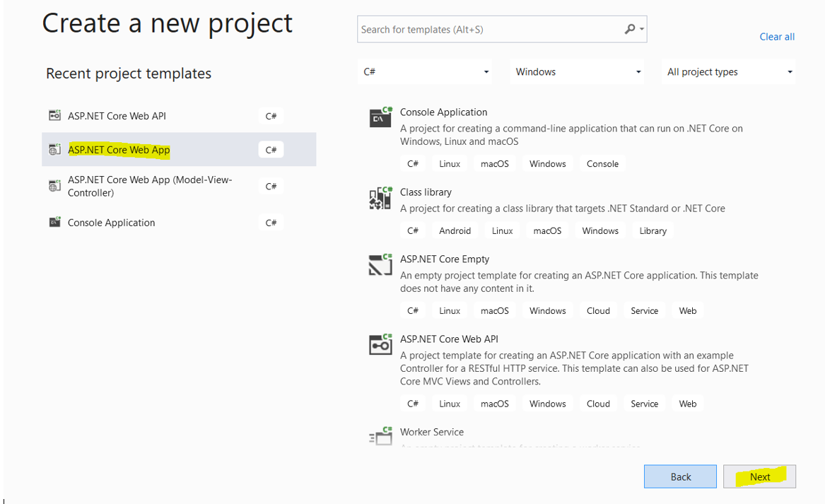
Task: Select the Worker Service template title
Action: click(x=432, y=432)
